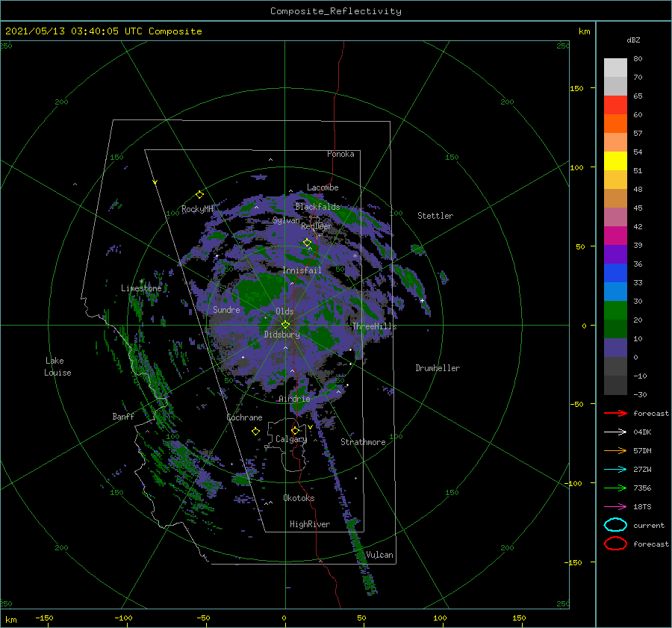Click the Strathmore city label
This screenshot has height=628, width=672.
coord(363,442)
